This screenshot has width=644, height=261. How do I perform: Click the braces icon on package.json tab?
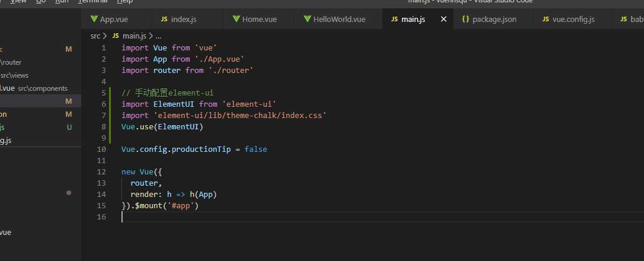click(465, 19)
